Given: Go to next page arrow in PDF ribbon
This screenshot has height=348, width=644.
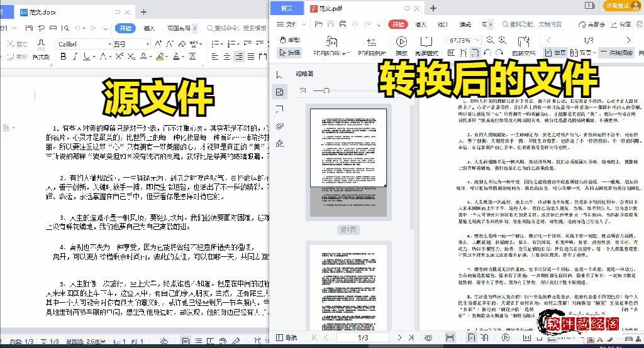Looking at the screenshot, I should 628,40.
